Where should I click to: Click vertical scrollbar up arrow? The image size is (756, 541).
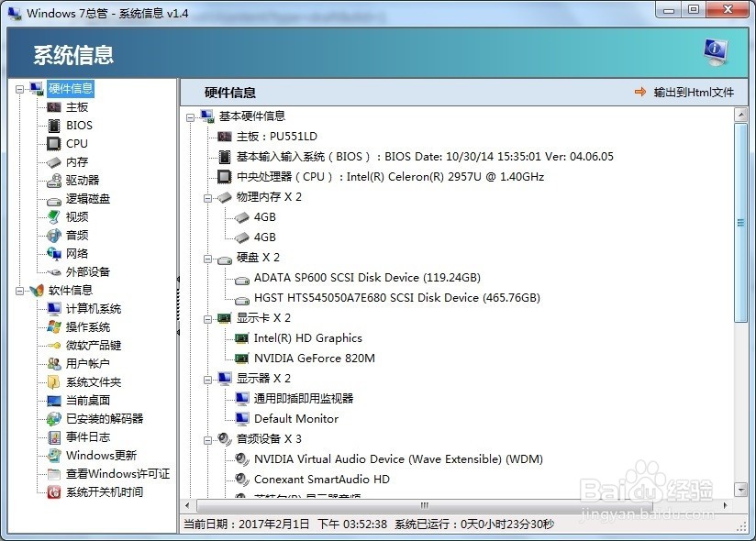click(740, 115)
